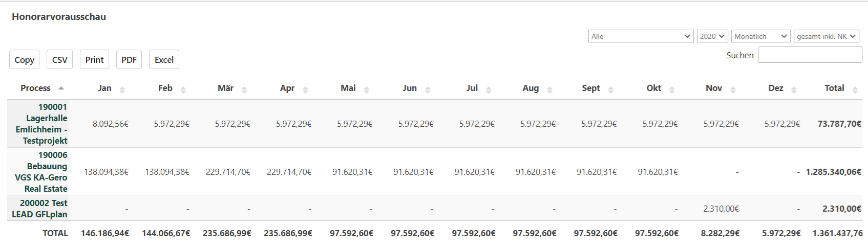Toggle sort arrows on Aug column
The width and height of the screenshot is (868, 249).
[549, 89]
